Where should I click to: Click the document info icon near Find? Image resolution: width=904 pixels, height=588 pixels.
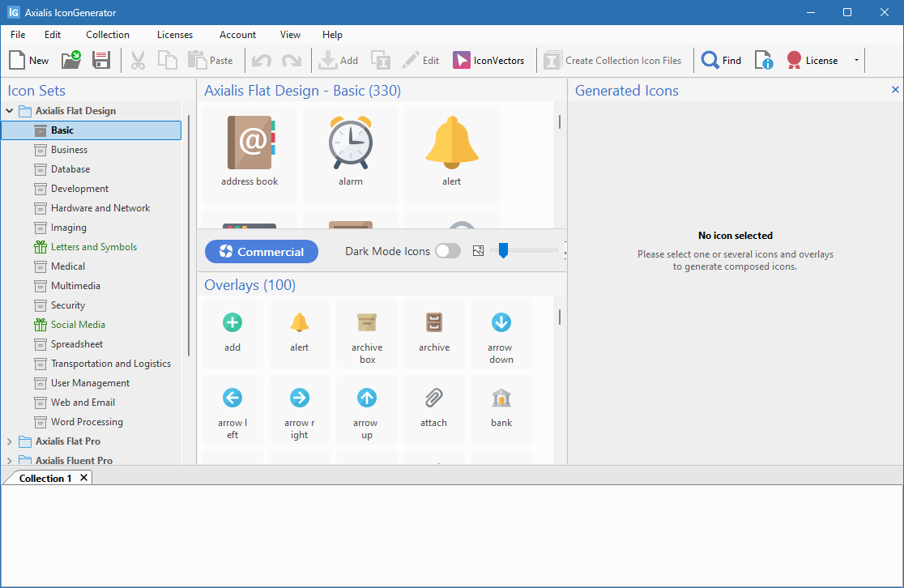click(763, 59)
